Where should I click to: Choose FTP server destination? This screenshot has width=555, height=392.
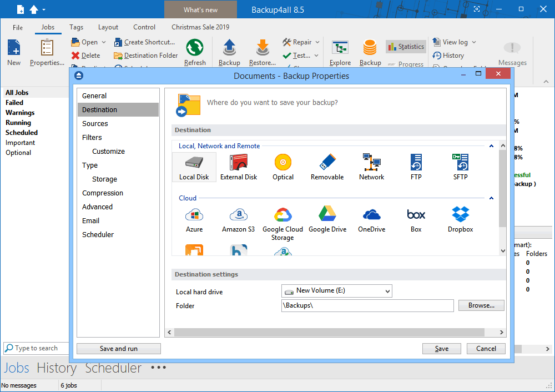416,167
